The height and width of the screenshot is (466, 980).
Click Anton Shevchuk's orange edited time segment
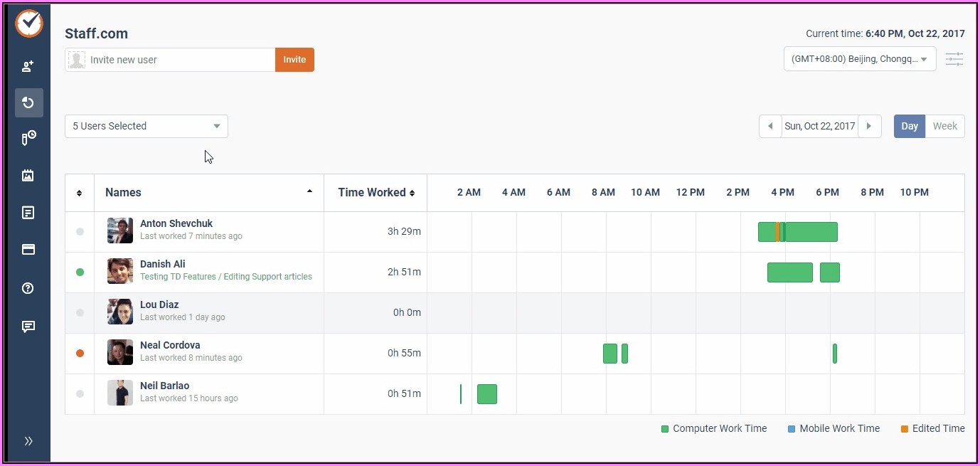tap(777, 232)
